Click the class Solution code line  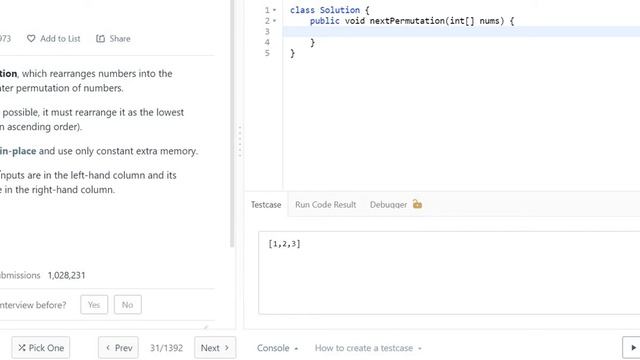coord(329,10)
